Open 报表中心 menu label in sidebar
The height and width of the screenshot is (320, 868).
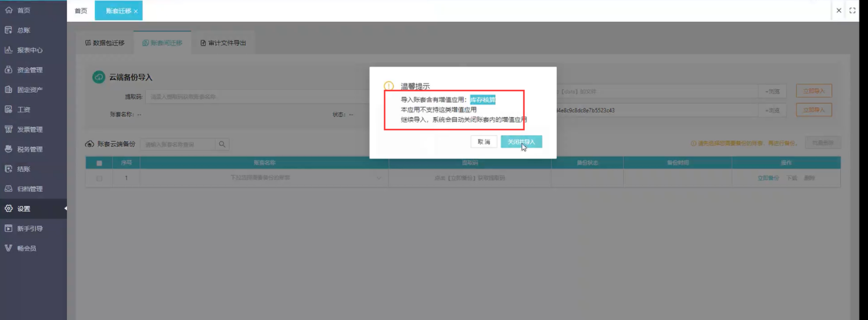pos(30,50)
